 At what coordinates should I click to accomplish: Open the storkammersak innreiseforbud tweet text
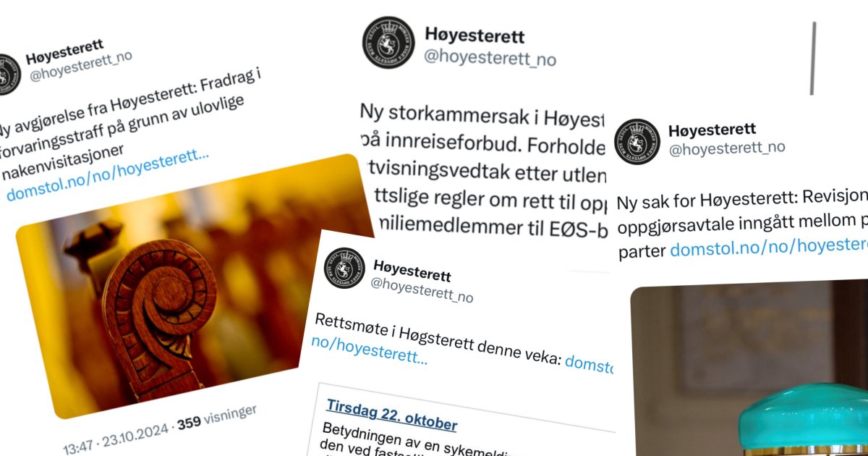(x=485, y=175)
